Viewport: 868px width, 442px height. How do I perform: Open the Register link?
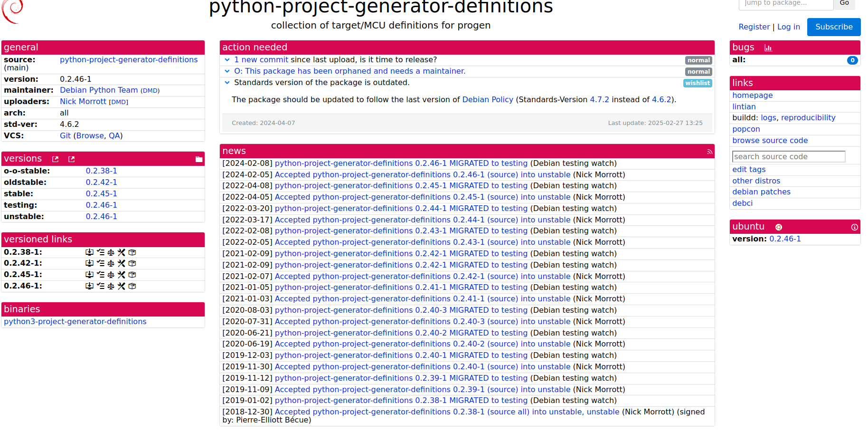tap(754, 27)
